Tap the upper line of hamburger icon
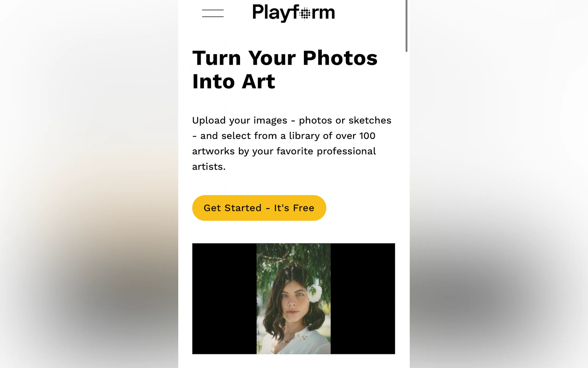Screen dimensions: 588x368 tap(213, 10)
